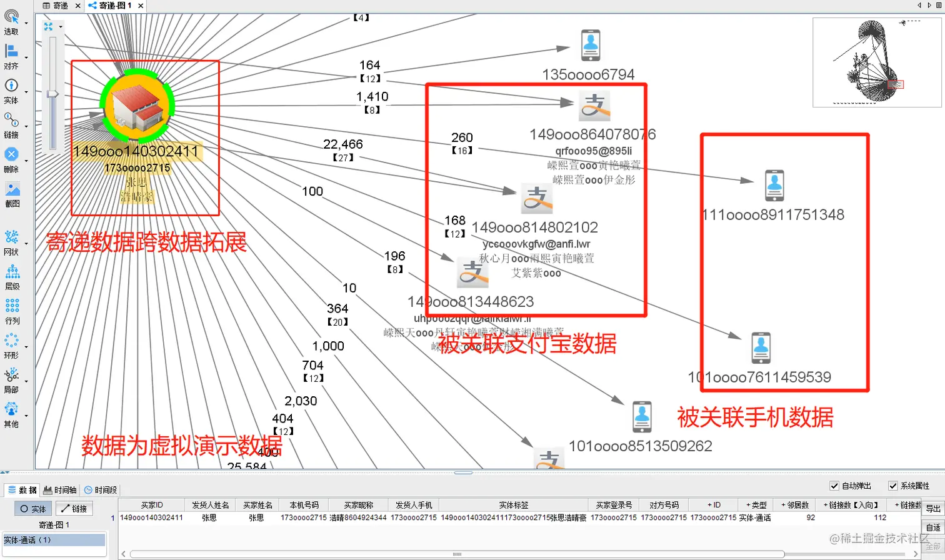Click the tab list icon at top right

tap(939, 5)
